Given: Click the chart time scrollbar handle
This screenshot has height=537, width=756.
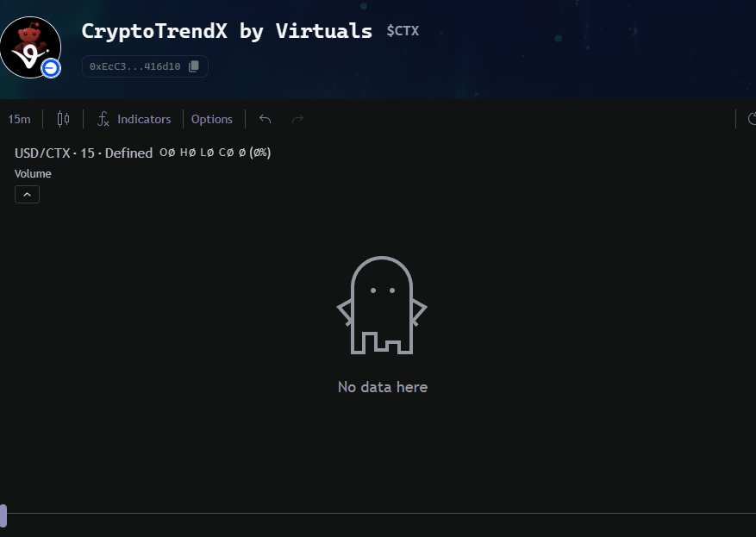Looking at the screenshot, I should click(x=3, y=515).
